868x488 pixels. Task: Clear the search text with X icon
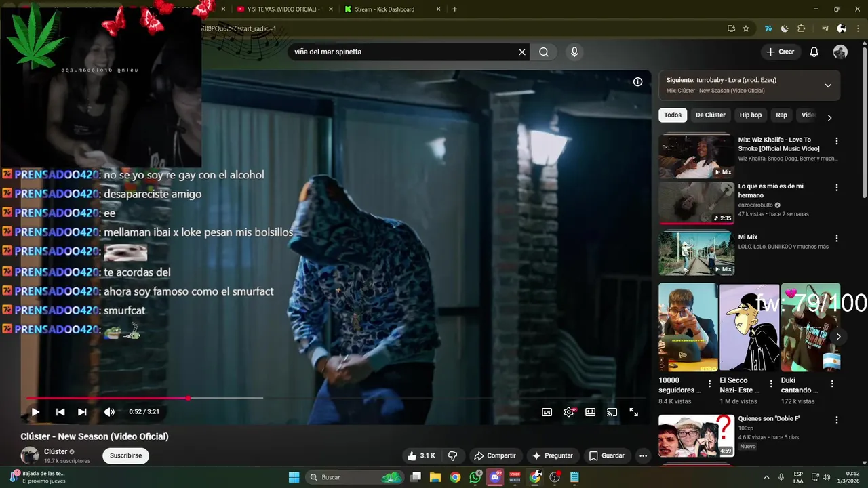pos(522,52)
